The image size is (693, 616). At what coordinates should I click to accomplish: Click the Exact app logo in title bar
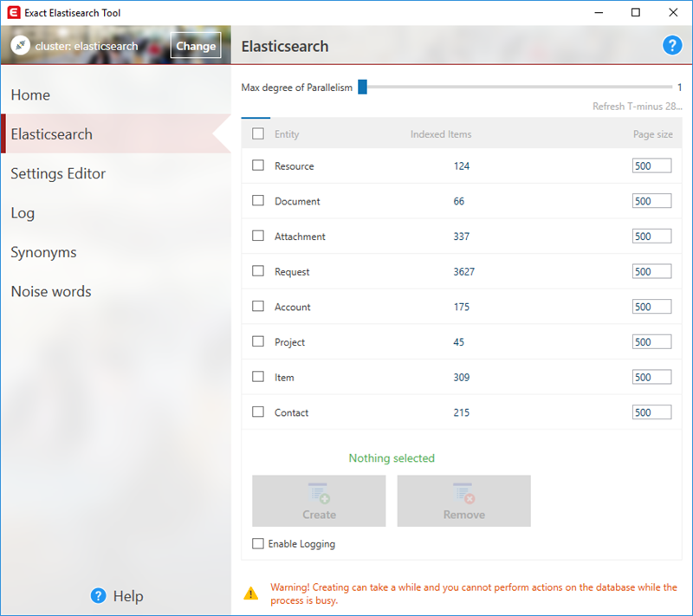[x=14, y=12]
